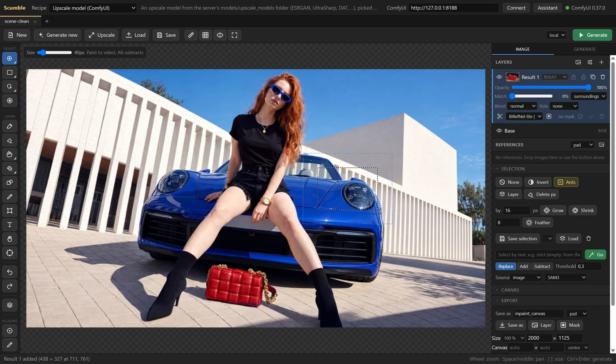Open the Role none dropdown

coord(564,106)
